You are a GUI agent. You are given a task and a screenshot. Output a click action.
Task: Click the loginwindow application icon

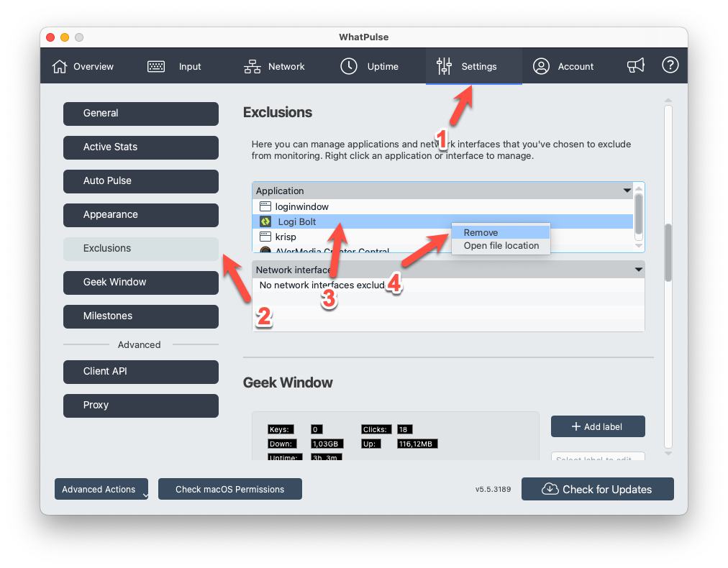pyautogui.click(x=265, y=206)
